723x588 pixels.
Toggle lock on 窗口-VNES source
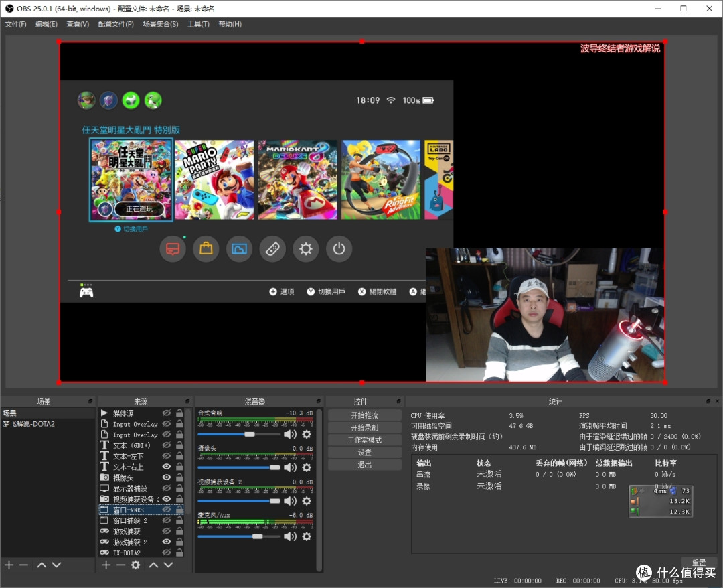[180, 510]
